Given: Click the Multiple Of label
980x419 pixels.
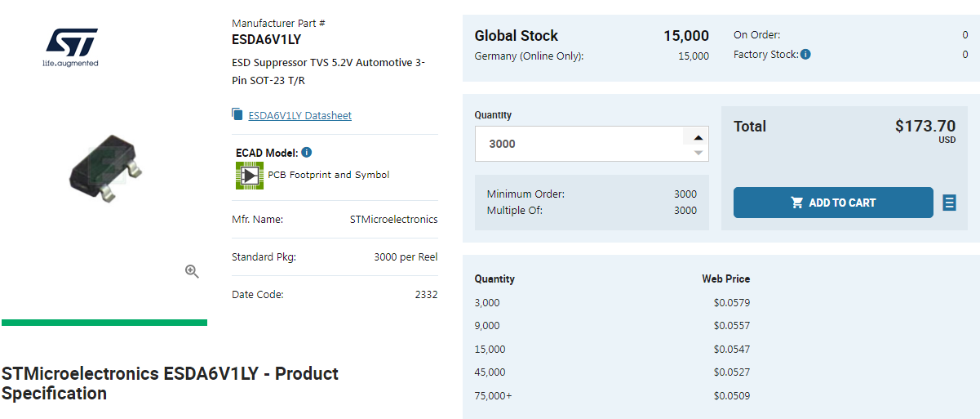Looking at the screenshot, I should click(515, 211).
